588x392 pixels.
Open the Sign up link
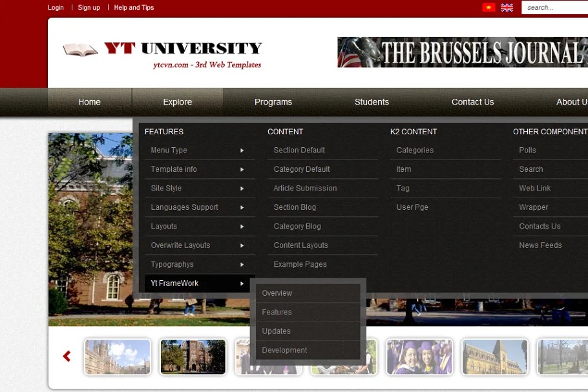(89, 8)
